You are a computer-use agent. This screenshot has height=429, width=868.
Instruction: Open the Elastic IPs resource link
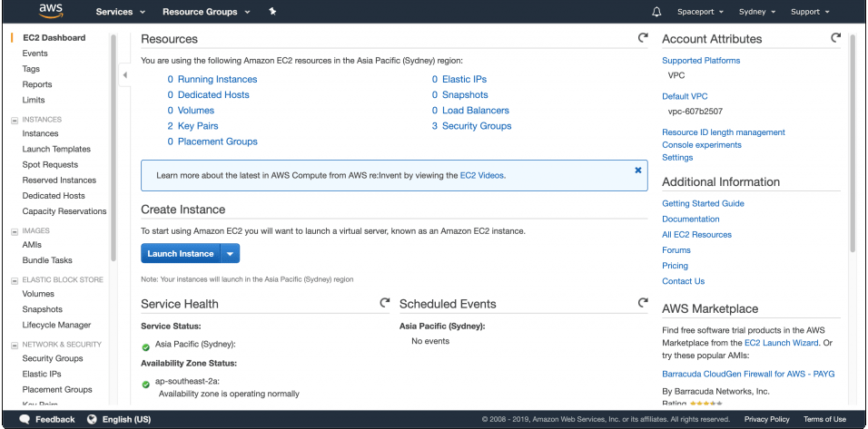tap(465, 79)
